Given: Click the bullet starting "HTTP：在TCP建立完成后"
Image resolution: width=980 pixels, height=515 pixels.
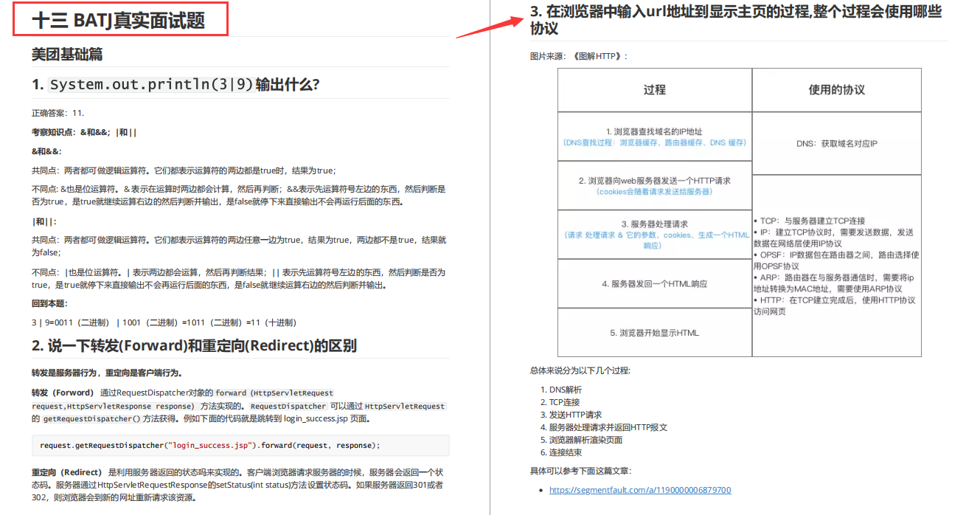Looking at the screenshot, I should (834, 305).
